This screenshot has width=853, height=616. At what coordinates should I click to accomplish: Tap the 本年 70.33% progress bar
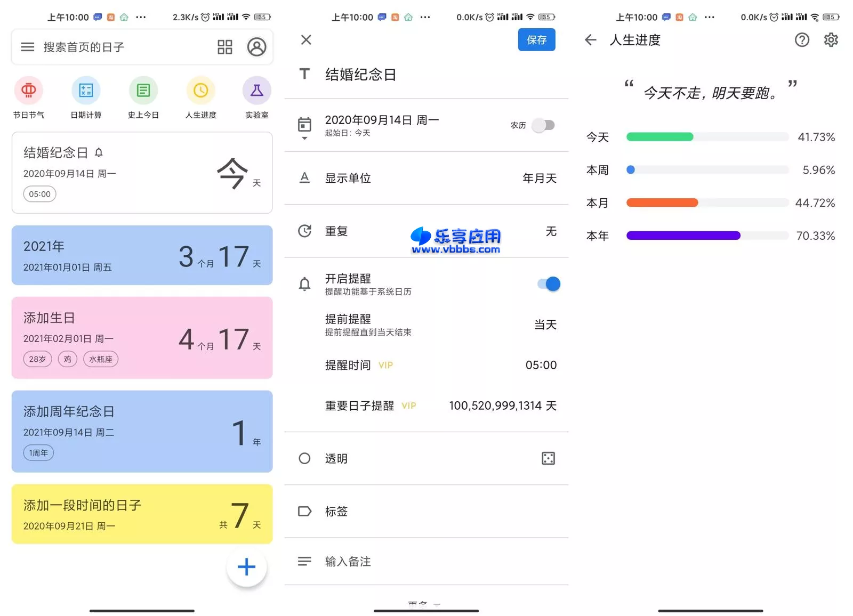[707, 235]
